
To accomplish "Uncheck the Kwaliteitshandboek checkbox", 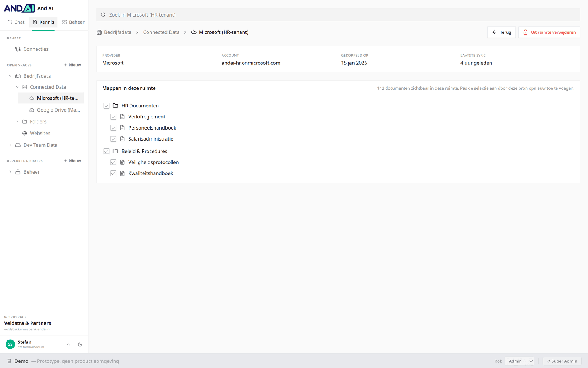I will 113,173.
